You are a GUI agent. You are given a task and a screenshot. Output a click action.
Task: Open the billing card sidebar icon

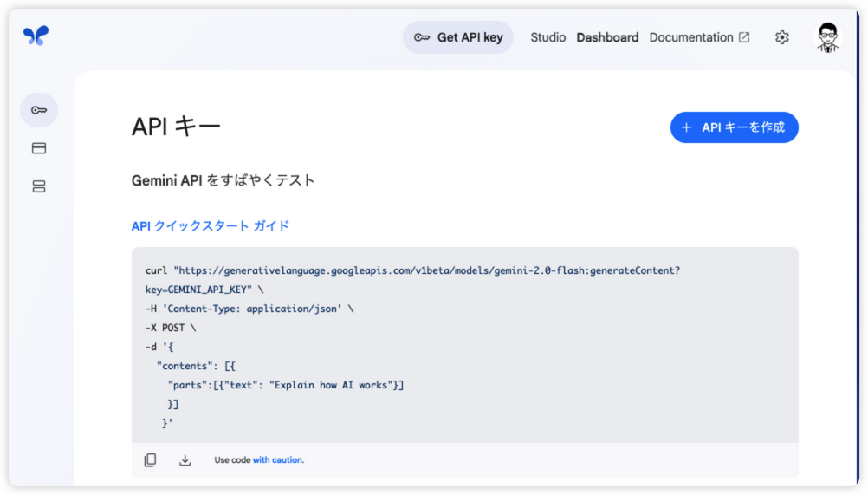coord(39,148)
